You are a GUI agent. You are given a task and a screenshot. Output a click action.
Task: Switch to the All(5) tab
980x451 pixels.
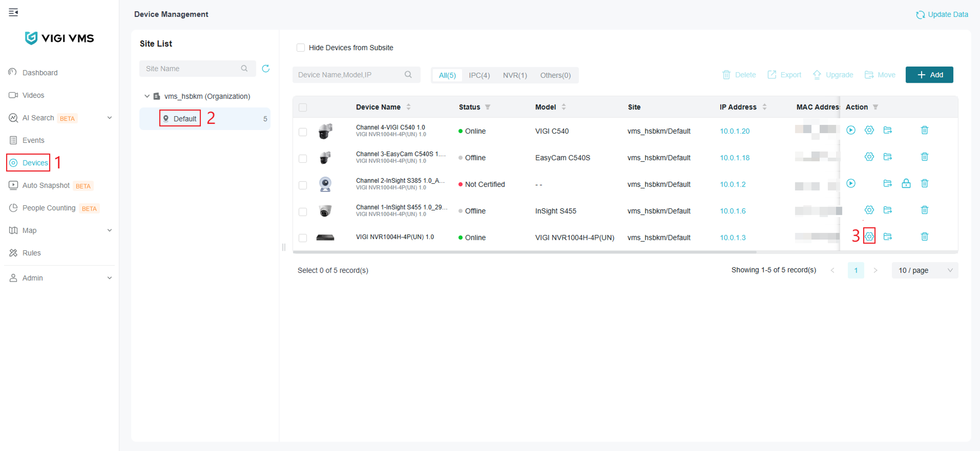point(447,75)
